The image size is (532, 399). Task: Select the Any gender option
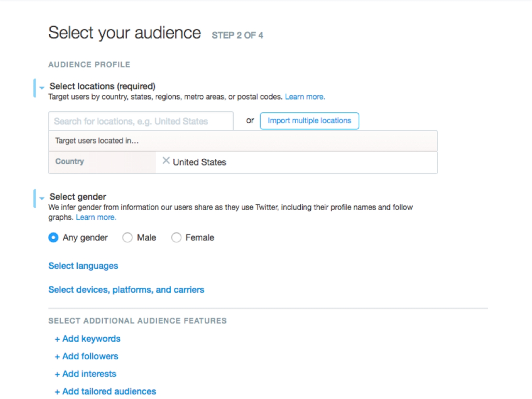click(x=53, y=237)
